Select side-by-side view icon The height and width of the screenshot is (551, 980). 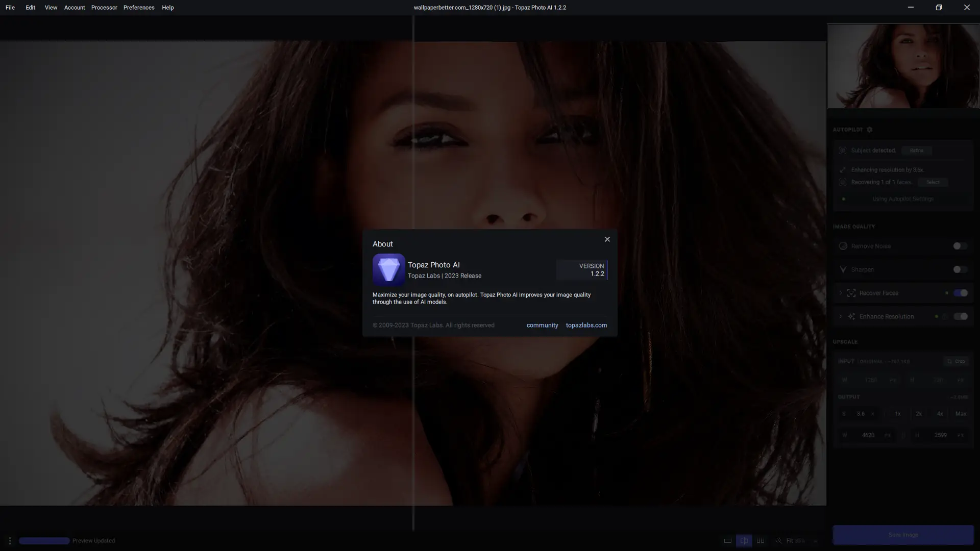(x=761, y=541)
